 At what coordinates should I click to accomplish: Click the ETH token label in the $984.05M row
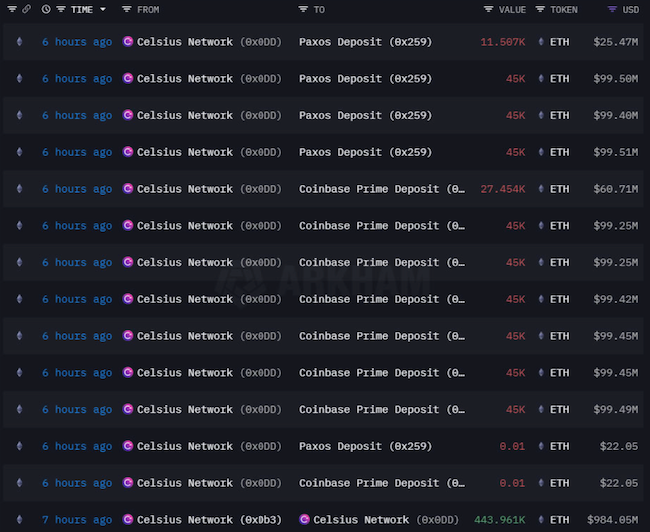[559, 520]
